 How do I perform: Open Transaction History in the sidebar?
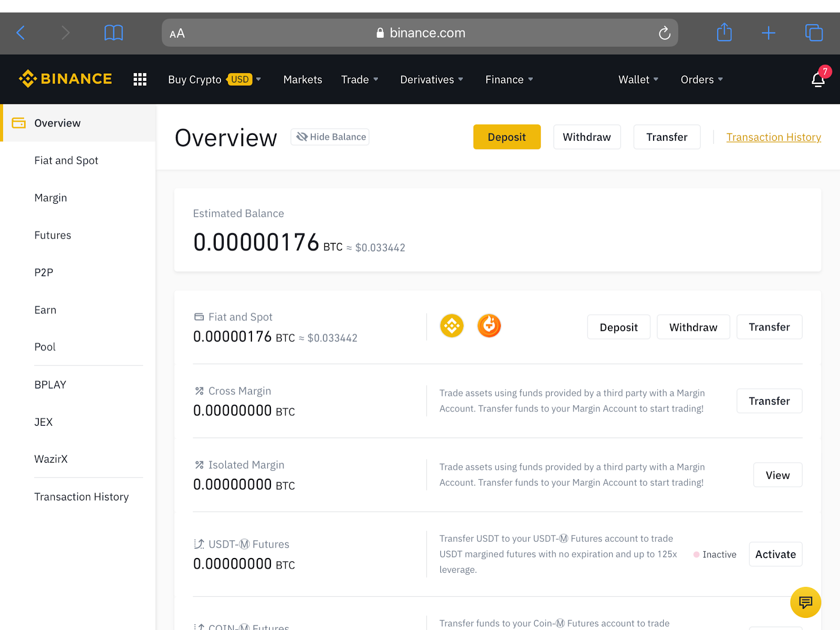click(x=81, y=497)
